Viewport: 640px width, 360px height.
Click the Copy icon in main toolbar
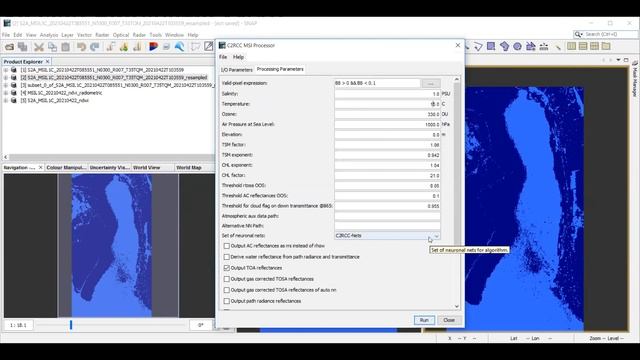52,47
